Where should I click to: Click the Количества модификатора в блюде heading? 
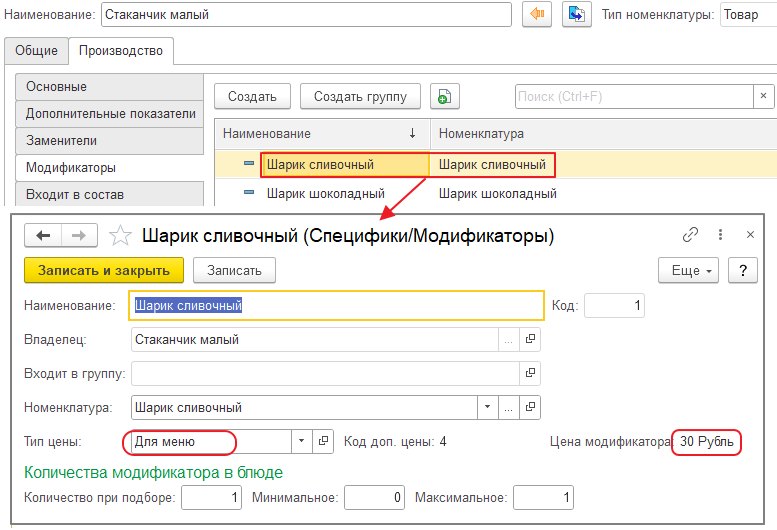tap(153, 473)
